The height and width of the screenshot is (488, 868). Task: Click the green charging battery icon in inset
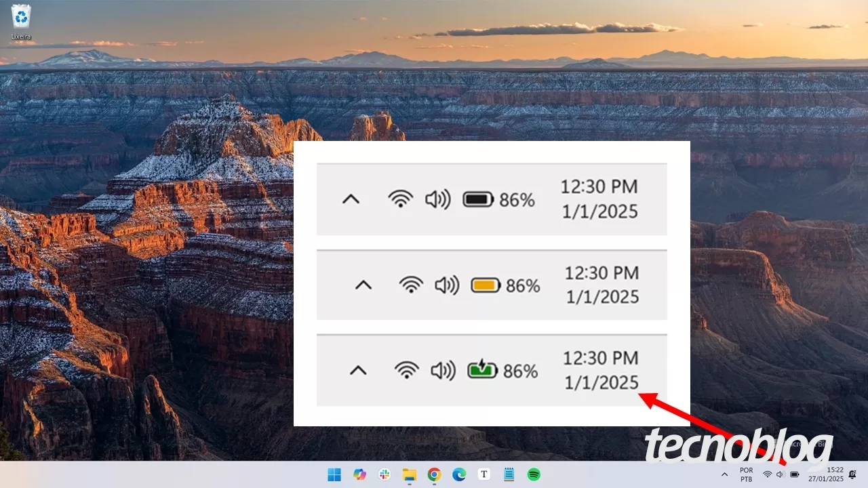(482, 370)
